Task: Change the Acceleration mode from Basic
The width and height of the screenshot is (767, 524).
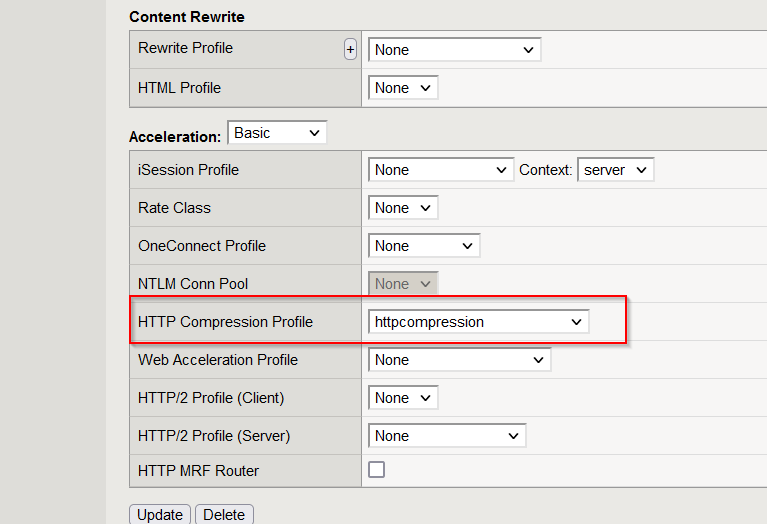Action: tap(277, 133)
